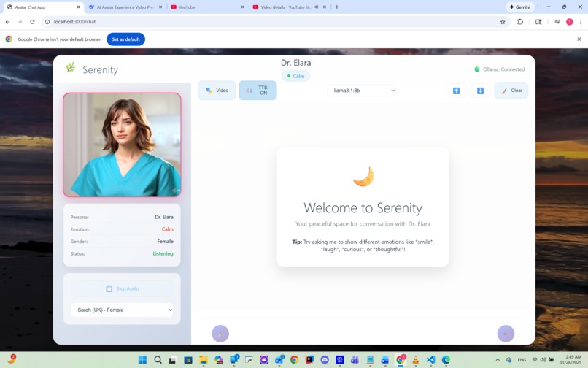Open VLC media player from taskbar
588x368 pixels.
(x=416, y=360)
